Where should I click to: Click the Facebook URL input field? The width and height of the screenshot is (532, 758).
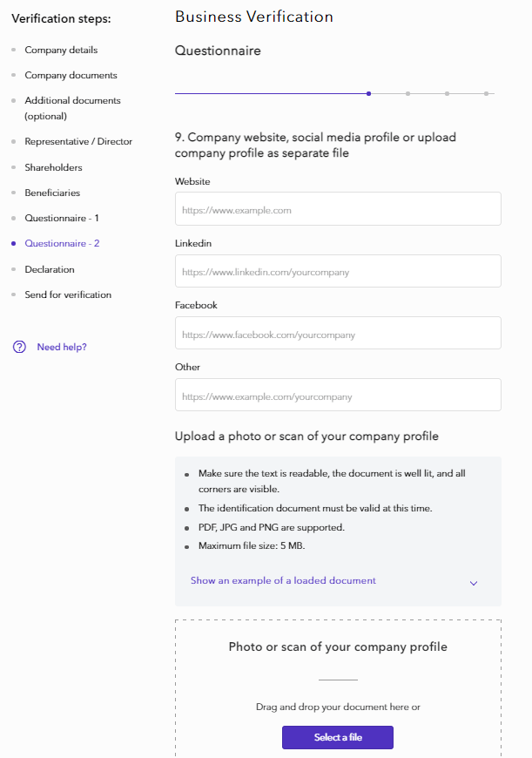pyautogui.click(x=338, y=334)
